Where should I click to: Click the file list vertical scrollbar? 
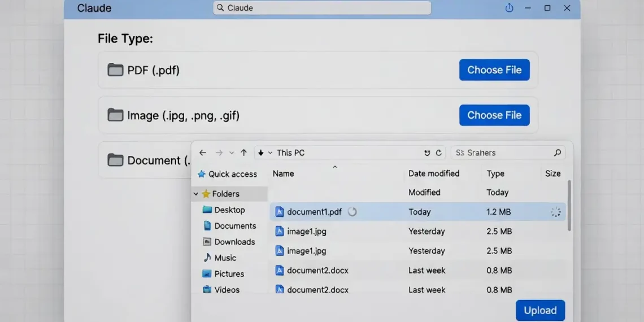click(569, 206)
